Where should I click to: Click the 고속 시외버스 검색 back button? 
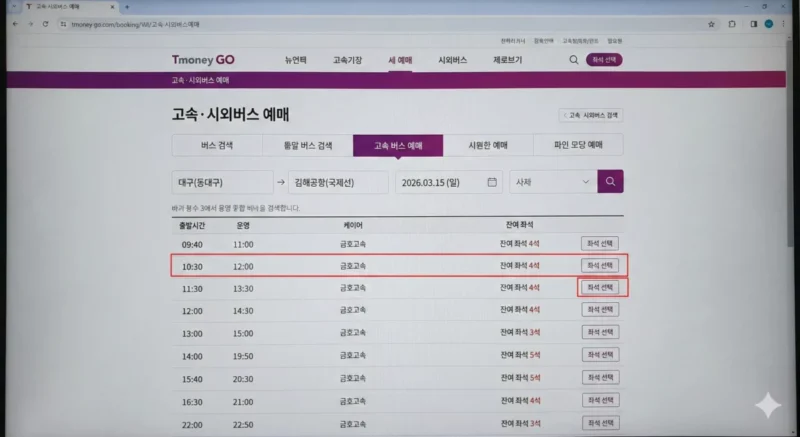(591, 115)
